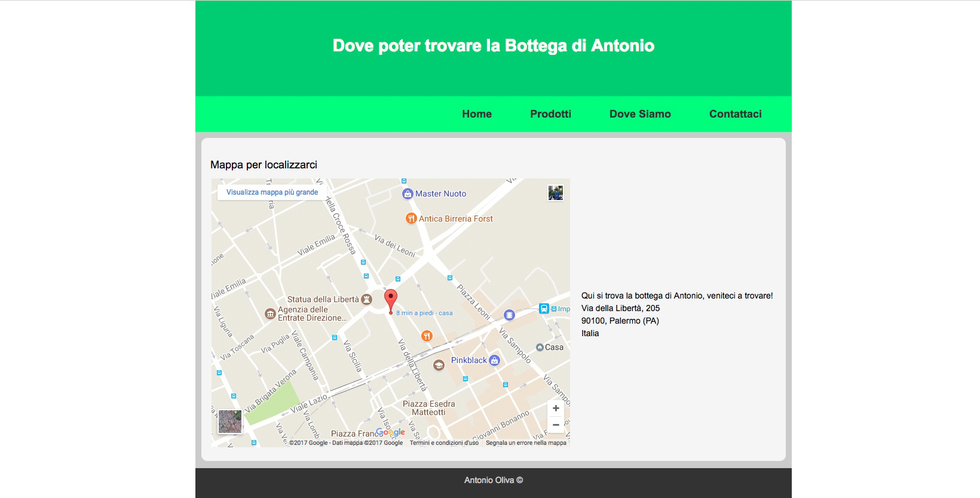Screen dimensions: 980x498
Task: Go to the Home page
Action: 477,114
